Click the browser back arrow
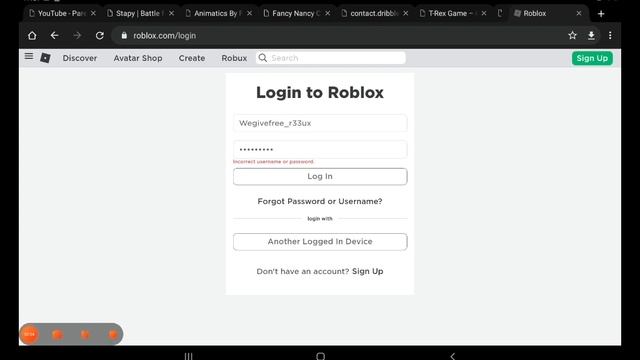The height and width of the screenshot is (360, 640). pos(54,36)
